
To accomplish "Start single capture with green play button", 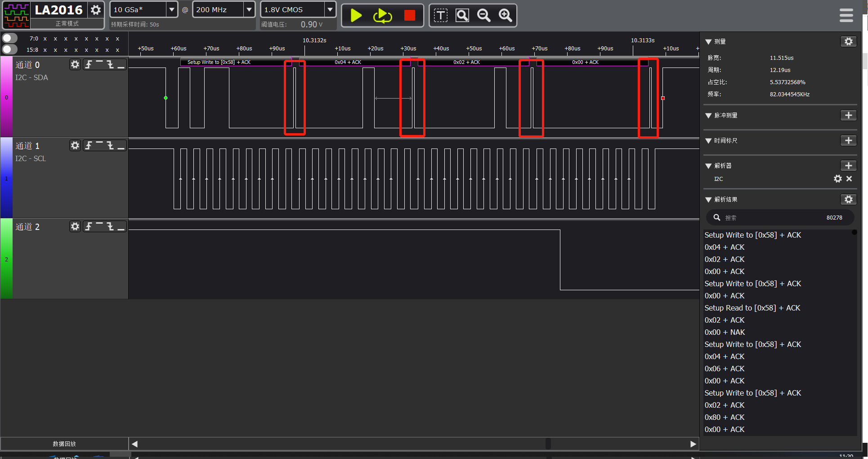I will click(x=356, y=15).
